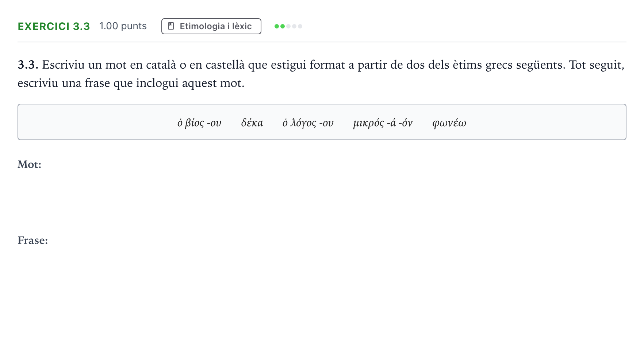Click the bookmark icon in the Etimologia tag
The image size is (644, 360).
point(171,26)
